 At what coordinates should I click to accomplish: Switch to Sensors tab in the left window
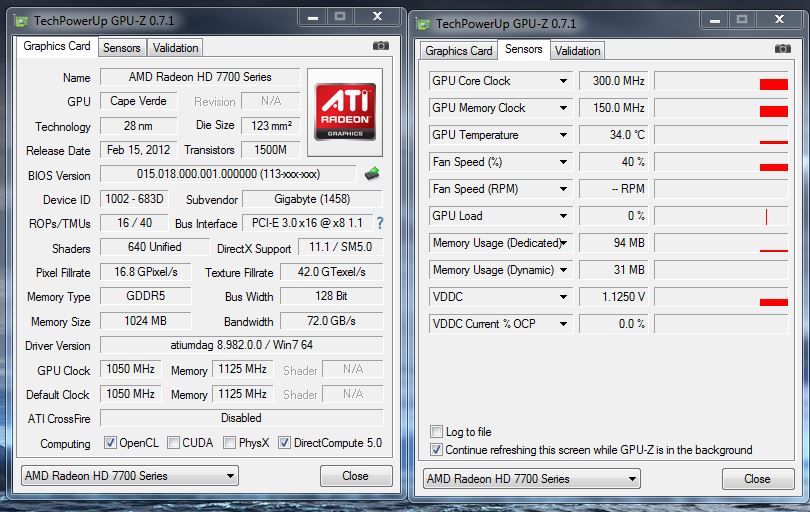122,48
